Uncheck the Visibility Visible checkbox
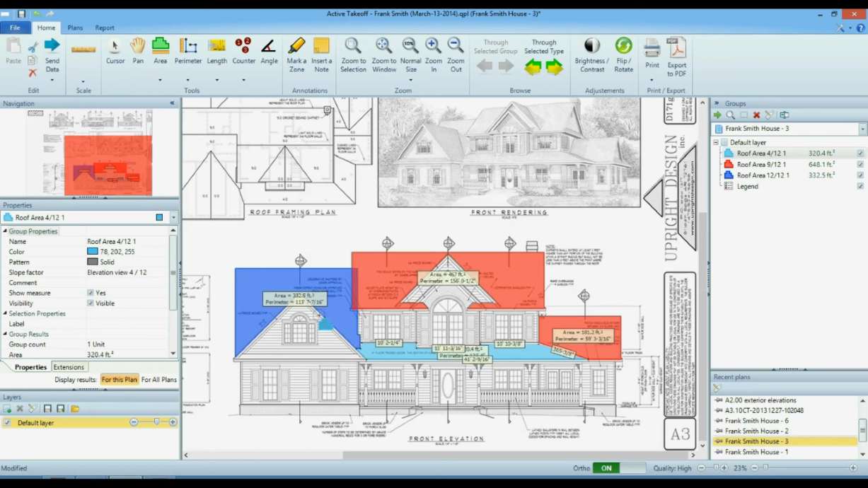Viewport: 868px width, 488px height. pos(91,303)
